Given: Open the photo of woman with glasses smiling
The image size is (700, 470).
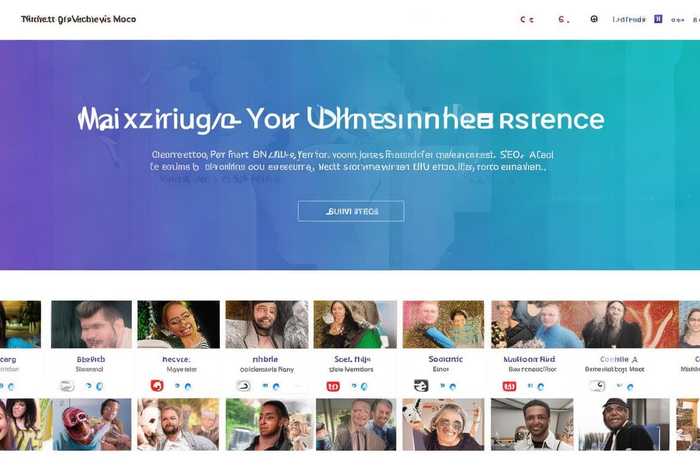Looking at the screenshot, I should coord(179,324).
